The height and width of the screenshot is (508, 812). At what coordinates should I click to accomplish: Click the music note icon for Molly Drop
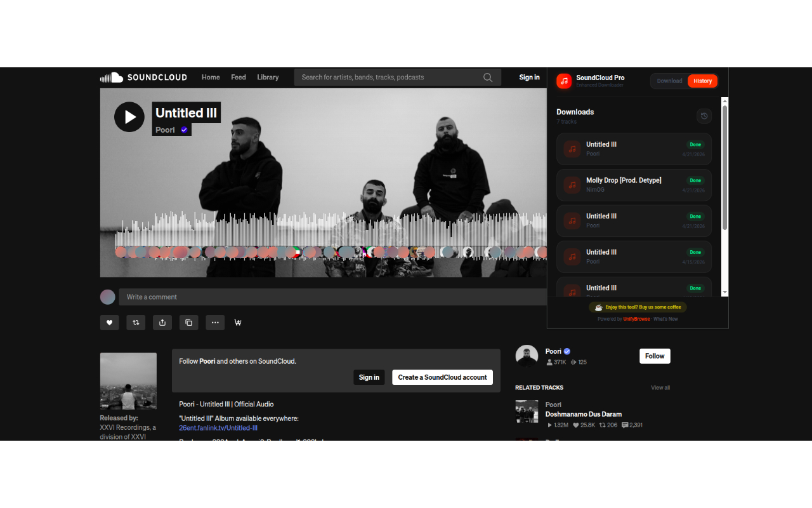pyautogui.click(x=572, y=185)
